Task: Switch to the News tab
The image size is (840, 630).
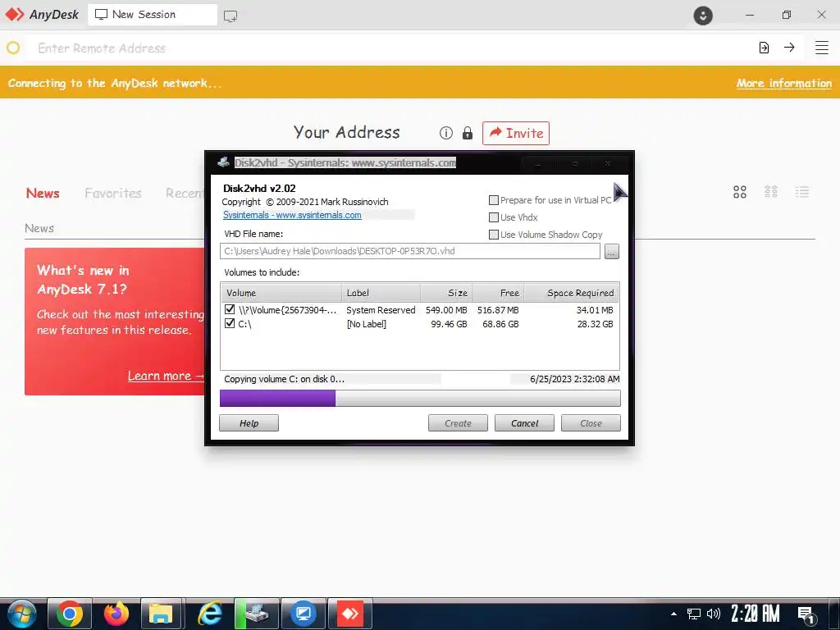Action: click(x=43, y=194)
